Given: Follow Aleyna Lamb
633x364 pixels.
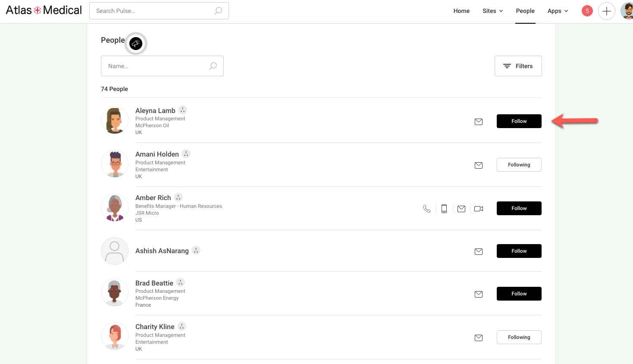Looking at the screenshot, I should 519,121.
